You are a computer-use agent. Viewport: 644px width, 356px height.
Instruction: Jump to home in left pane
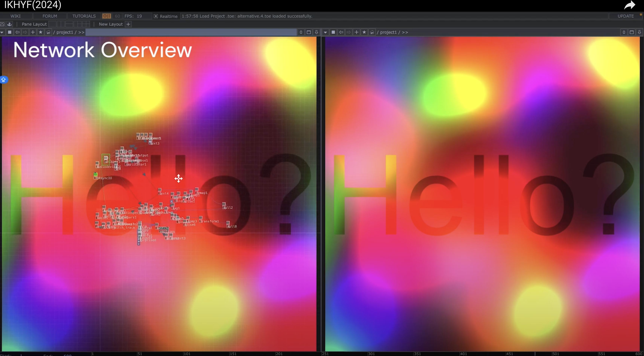48,32
